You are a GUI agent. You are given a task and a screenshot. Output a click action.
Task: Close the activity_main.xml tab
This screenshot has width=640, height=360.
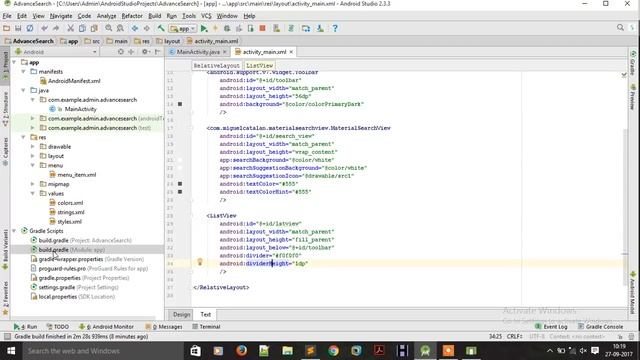pos(291,52)
